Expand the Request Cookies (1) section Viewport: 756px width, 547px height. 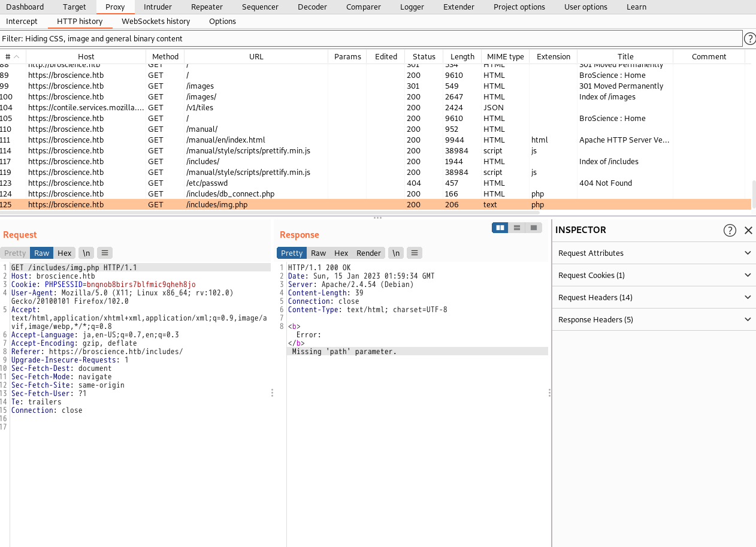654,275
